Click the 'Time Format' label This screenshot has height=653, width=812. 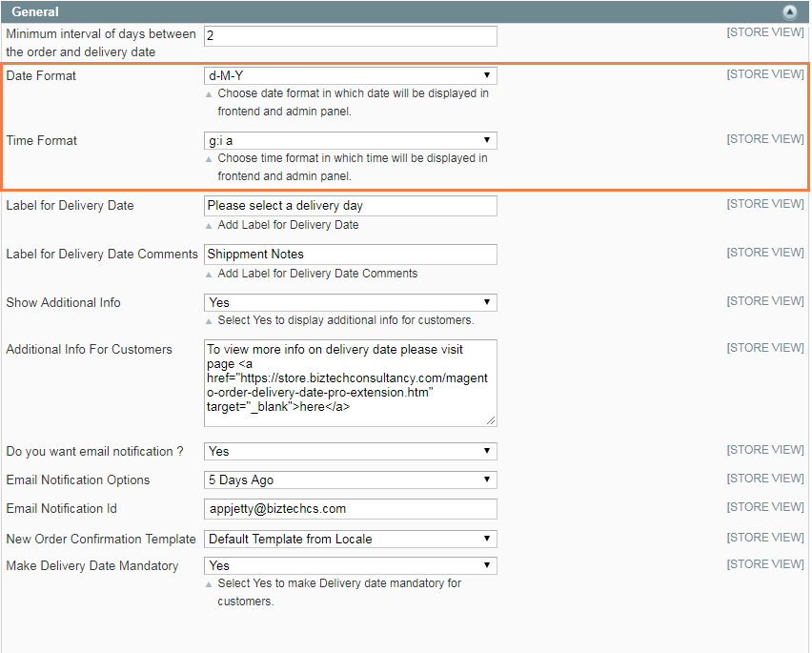click(41, 140)
